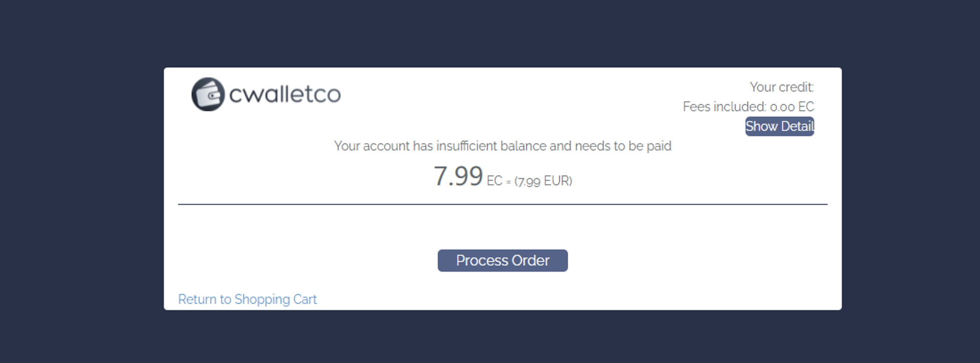Click the word "Detail" on Show Detail
The image size is (980, 363).
pyautogui.click(x=797, y=126)
